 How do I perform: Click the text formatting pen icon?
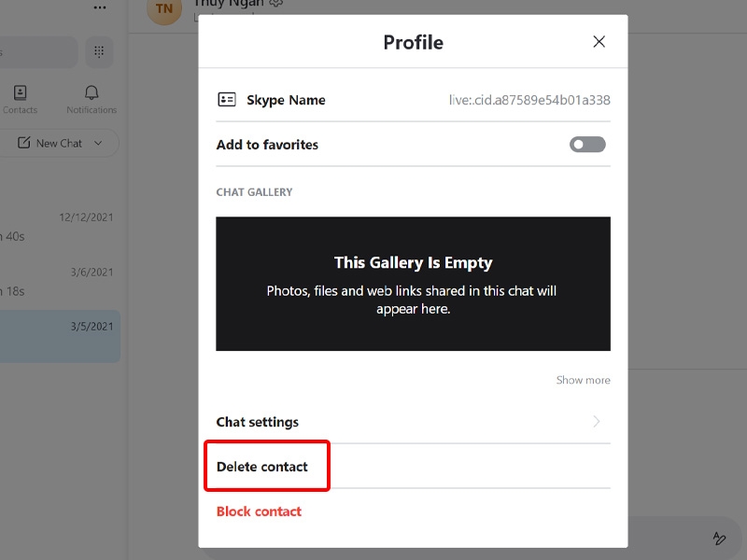coord(719,539)
